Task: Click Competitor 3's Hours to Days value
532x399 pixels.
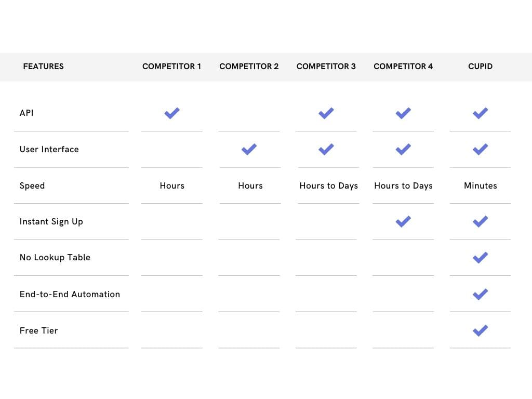Action: [328, 185]
